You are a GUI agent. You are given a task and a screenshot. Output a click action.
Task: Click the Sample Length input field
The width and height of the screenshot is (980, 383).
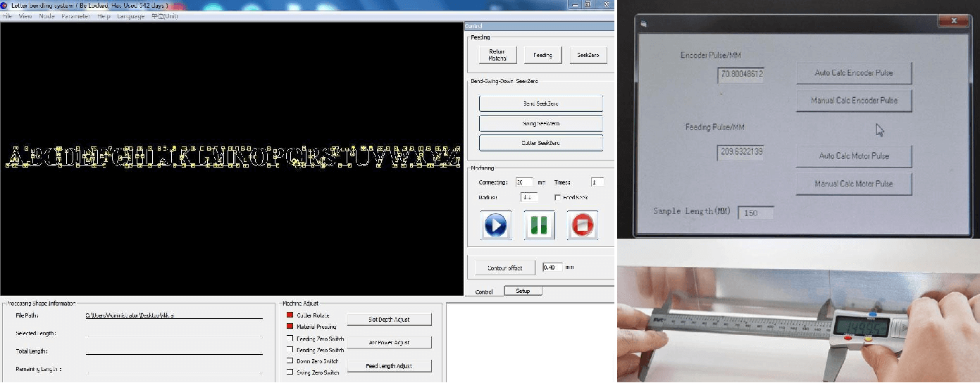click(x=755, y=213)
